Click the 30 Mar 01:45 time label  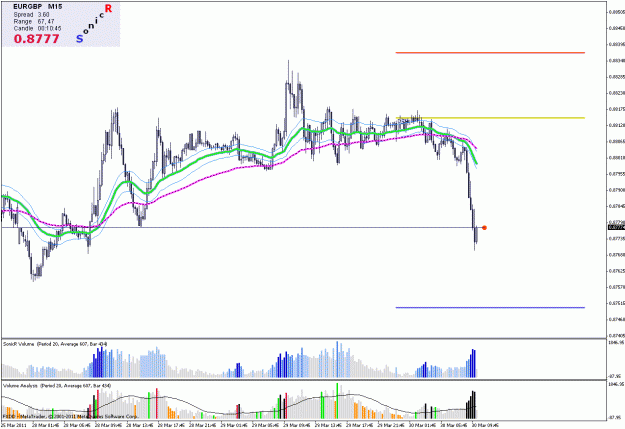(x=423, y=425)
